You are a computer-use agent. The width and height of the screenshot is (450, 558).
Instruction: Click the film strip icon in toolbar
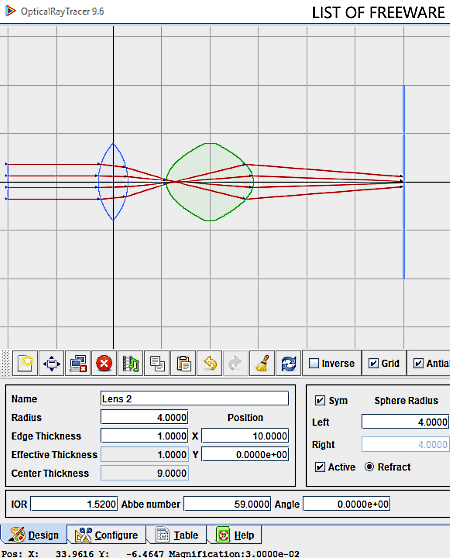[x=131, y=363]
